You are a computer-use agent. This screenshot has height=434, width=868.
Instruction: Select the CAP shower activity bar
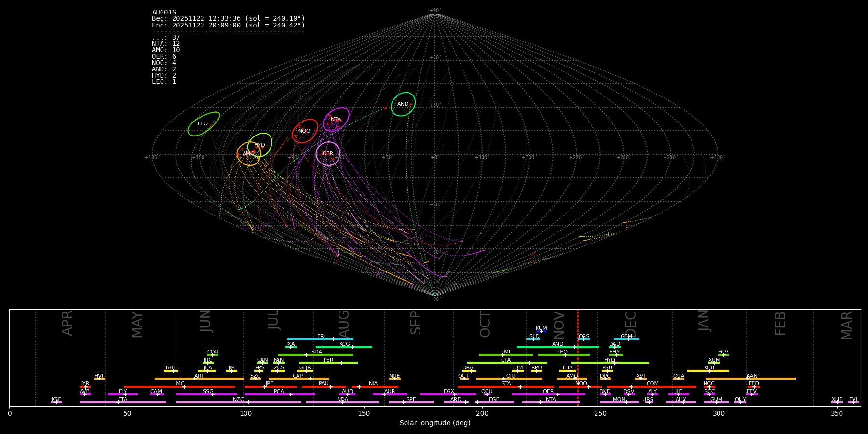click(299, 379)
